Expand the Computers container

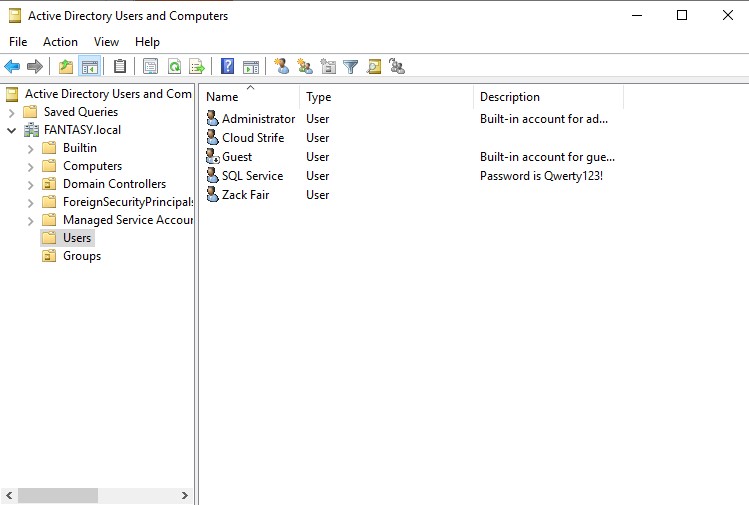[31, 167]
